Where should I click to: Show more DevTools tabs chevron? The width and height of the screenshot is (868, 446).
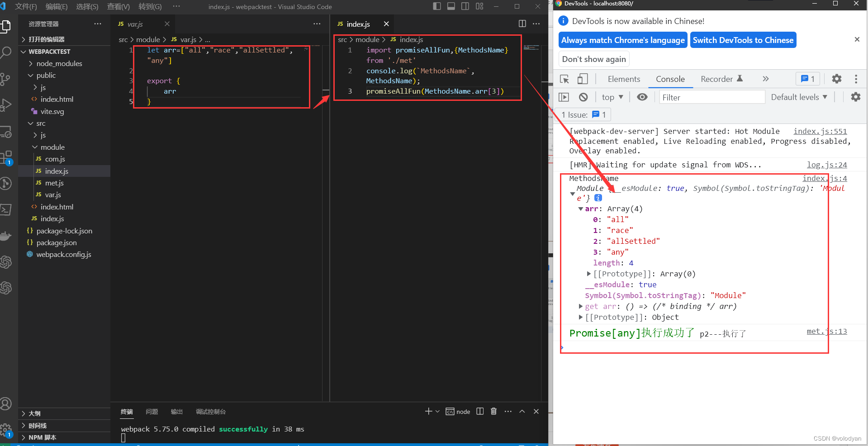(765, 79)
